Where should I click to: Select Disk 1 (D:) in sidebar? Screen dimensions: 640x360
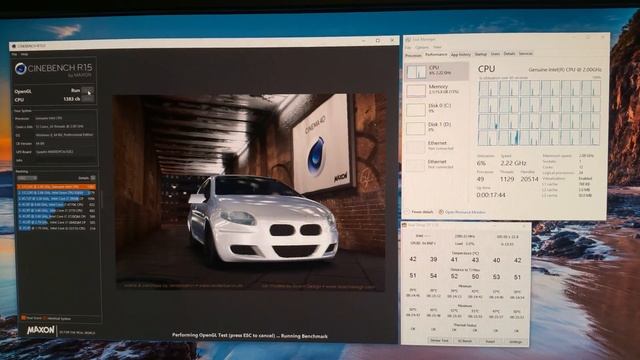437,127
